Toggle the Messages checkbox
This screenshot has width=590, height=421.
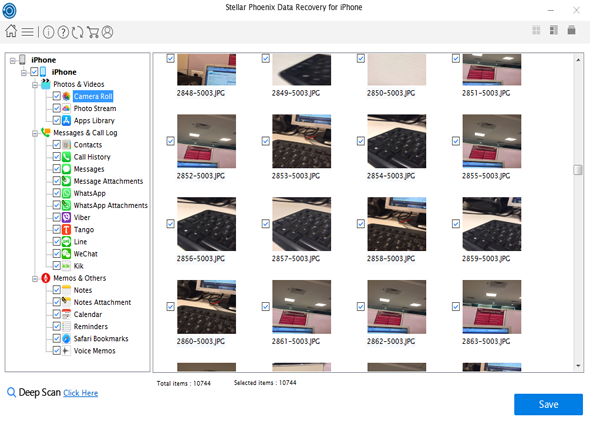click(x=56, y=169)
